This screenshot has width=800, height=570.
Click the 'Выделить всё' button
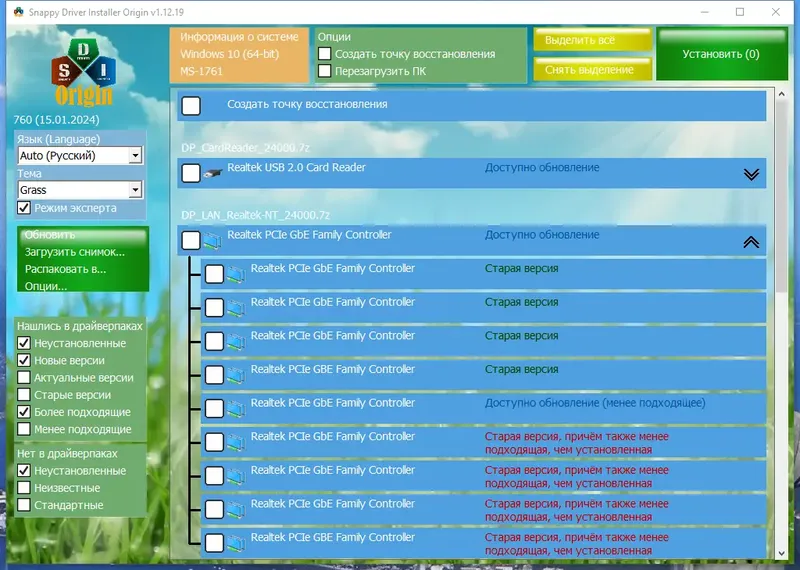[592, 40]
